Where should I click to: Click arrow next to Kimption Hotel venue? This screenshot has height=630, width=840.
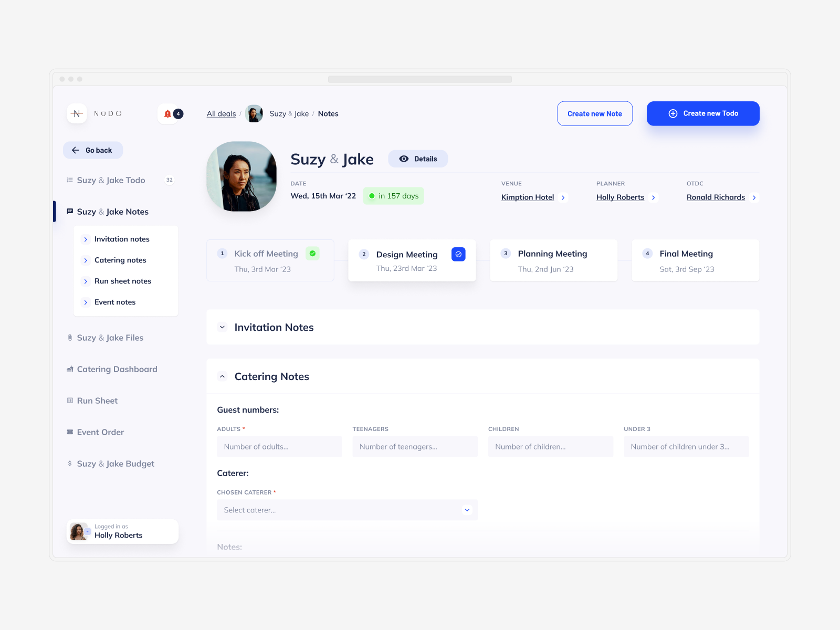click(563, 198)
